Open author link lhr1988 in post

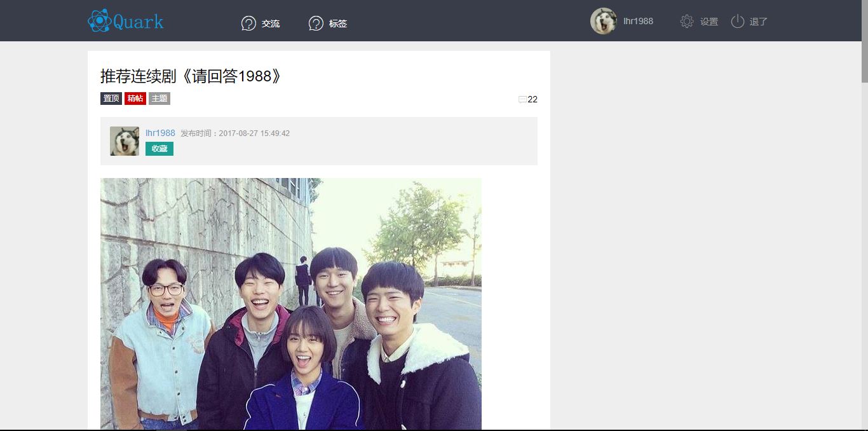[x=160, y=133]
